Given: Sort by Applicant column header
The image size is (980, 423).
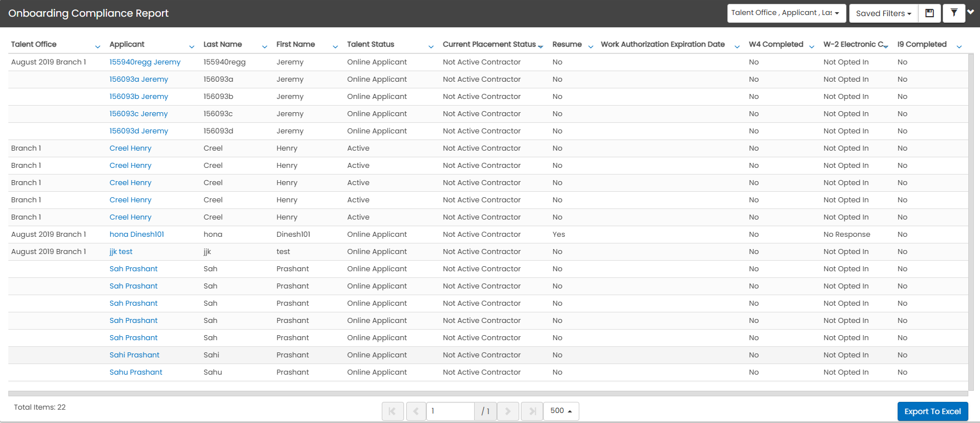Looking at the screenshot, I should click(127, 44).
